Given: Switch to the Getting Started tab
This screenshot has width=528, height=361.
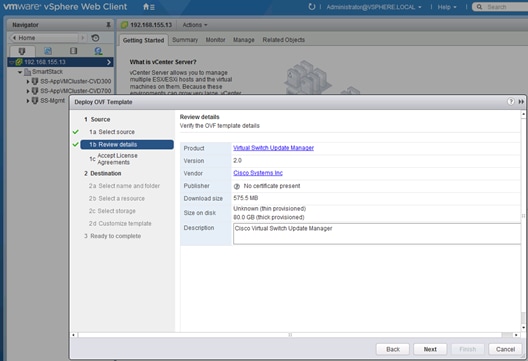Looking at the screenshot, I should [x=143, y=40].
